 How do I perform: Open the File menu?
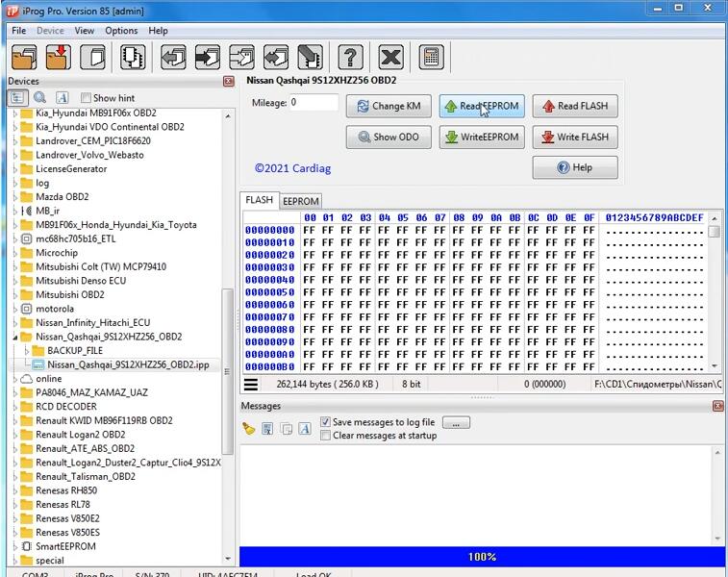point(19,31)
